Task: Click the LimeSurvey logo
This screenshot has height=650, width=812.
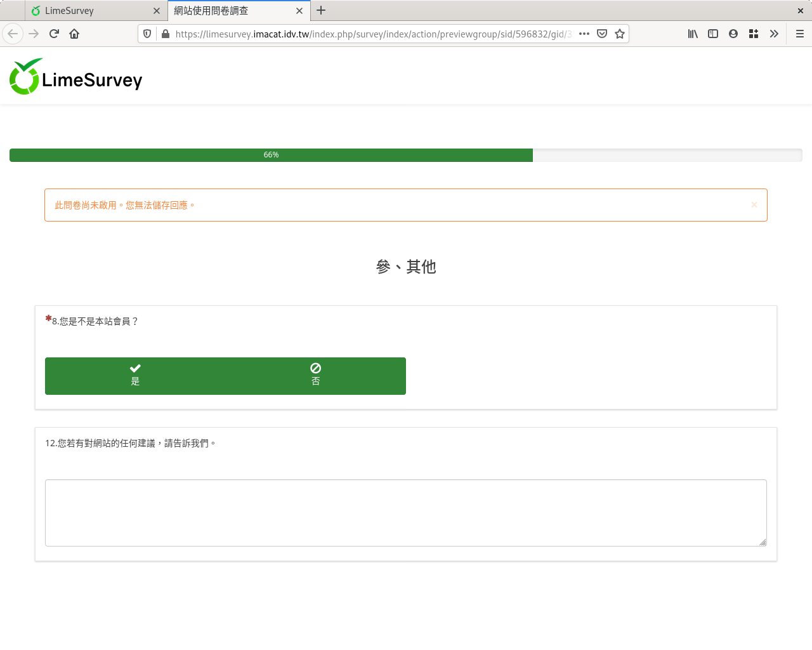Action: tap(75, 77)
